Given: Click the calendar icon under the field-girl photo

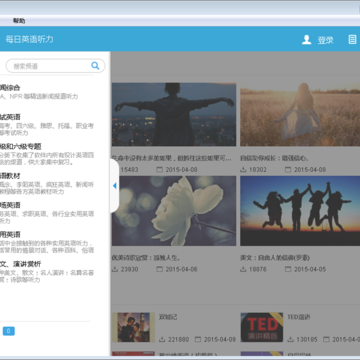Looking at the screenshot, I should 288,169.
